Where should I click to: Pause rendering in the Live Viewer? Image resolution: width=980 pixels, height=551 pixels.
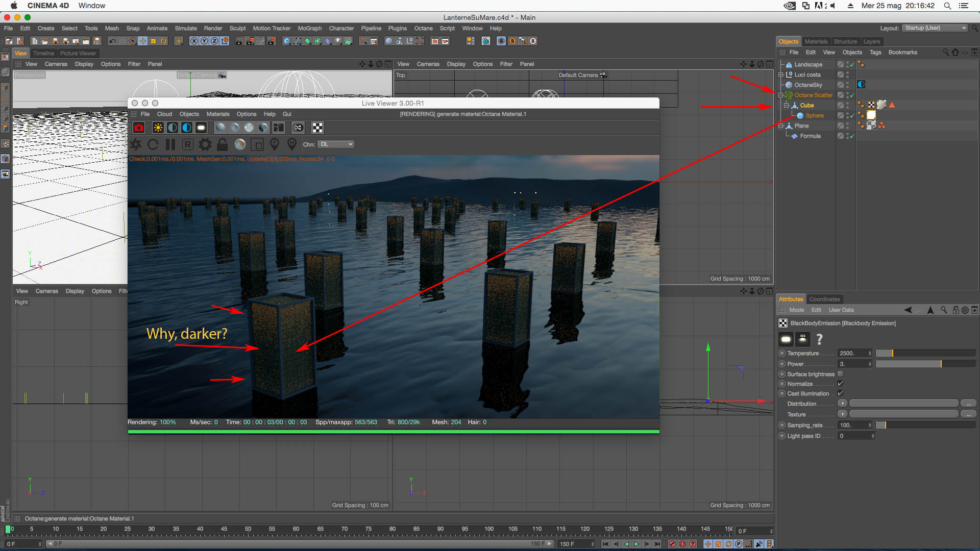(x=170, y=145)
